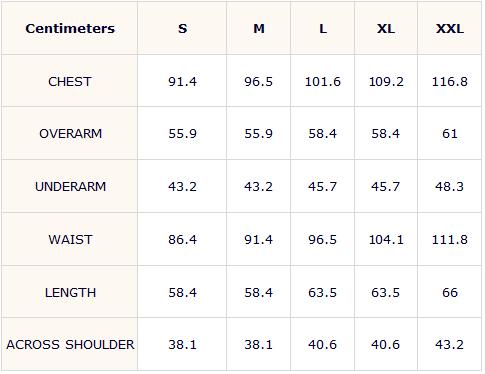Click chest value 101.6 for size L
The width and height of the screenshot is (485, 374).
pyautogui.click(x=323, y=82)
